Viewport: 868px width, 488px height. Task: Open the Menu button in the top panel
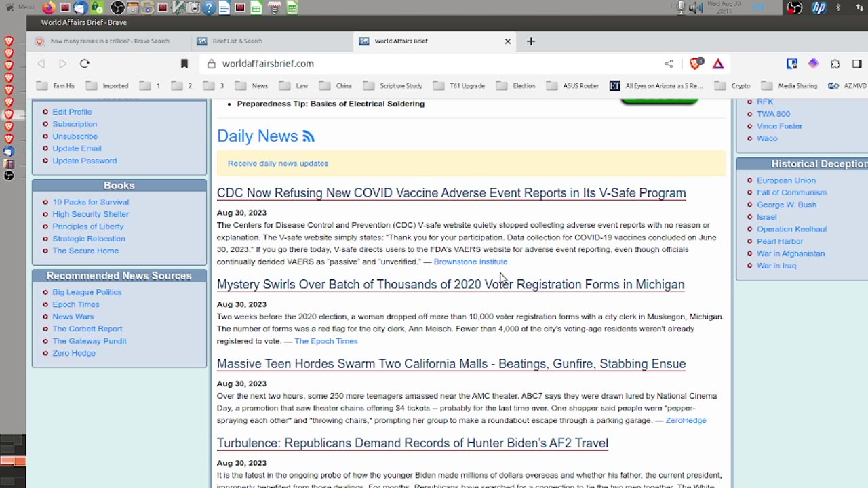pos(20,7)
